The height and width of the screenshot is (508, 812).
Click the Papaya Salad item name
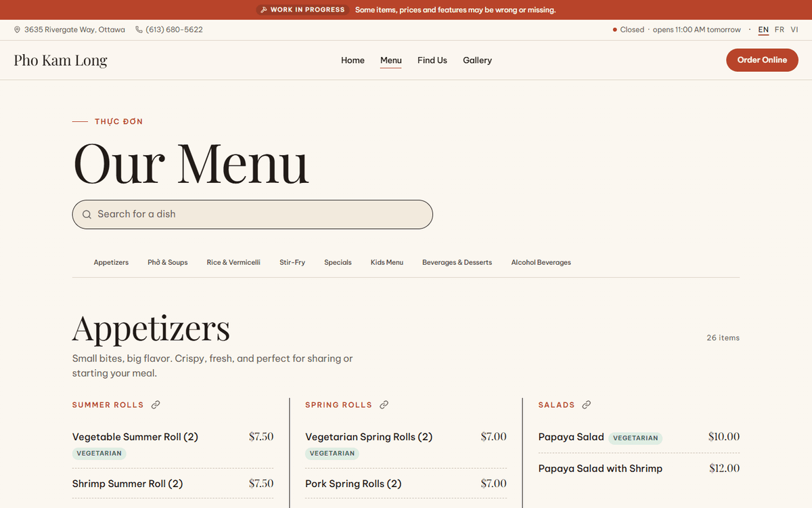pyautogui.click(x=571, y=437)
